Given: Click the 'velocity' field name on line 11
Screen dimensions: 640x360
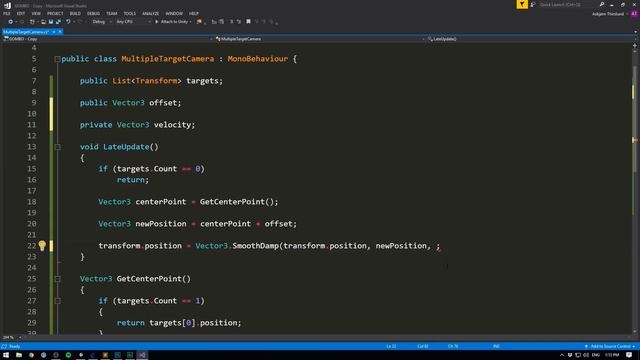Looking at the screenshot, I should [x=174, y=125].
